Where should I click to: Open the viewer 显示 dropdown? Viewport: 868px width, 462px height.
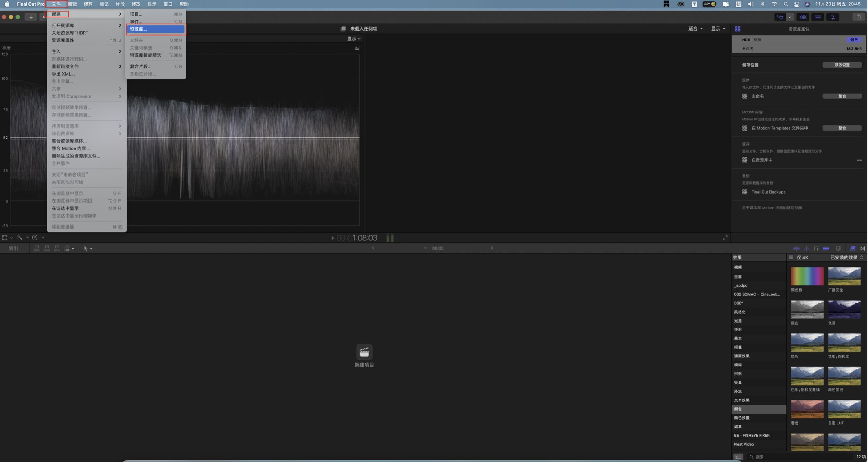(x=718, y=28)
